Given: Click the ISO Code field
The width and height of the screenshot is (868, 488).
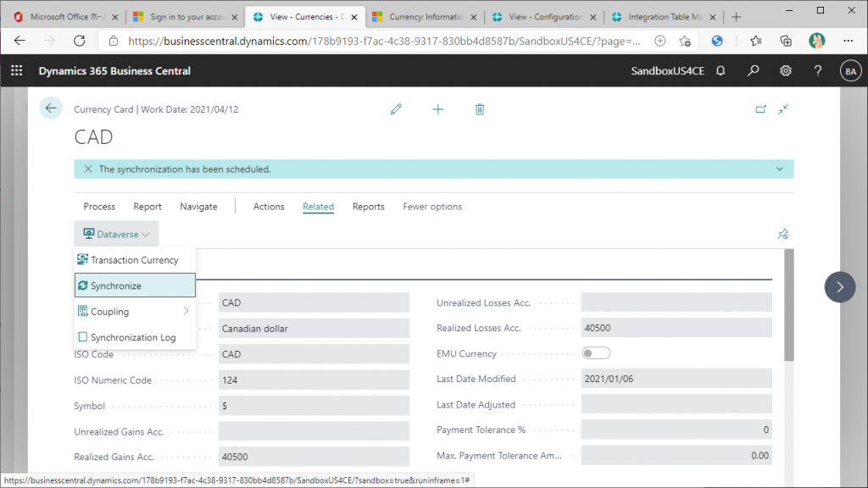Looking at the screenshot, I should tap(314, 354).
